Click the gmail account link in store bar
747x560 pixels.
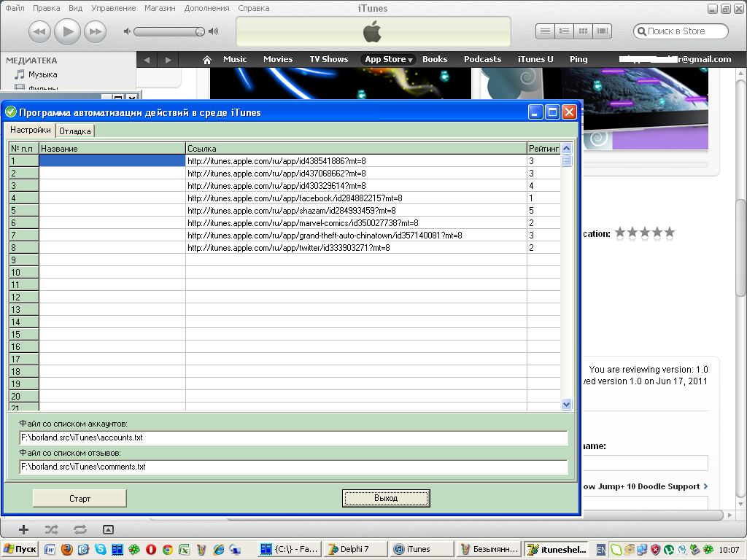coord(675,59)
